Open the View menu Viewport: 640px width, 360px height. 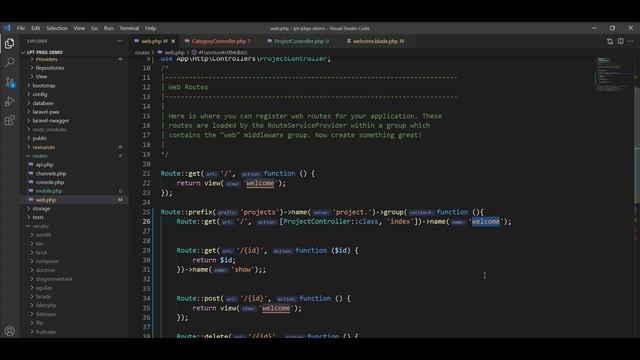(x=79, y=28)
